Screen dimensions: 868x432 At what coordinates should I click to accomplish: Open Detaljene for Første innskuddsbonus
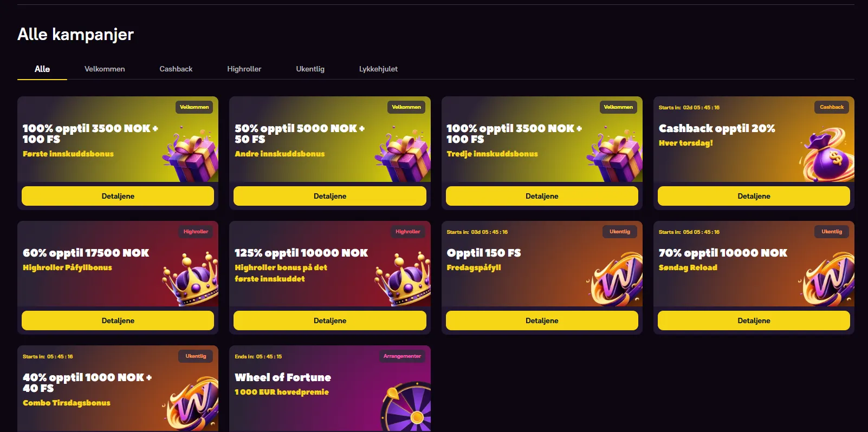click(118, 196)
